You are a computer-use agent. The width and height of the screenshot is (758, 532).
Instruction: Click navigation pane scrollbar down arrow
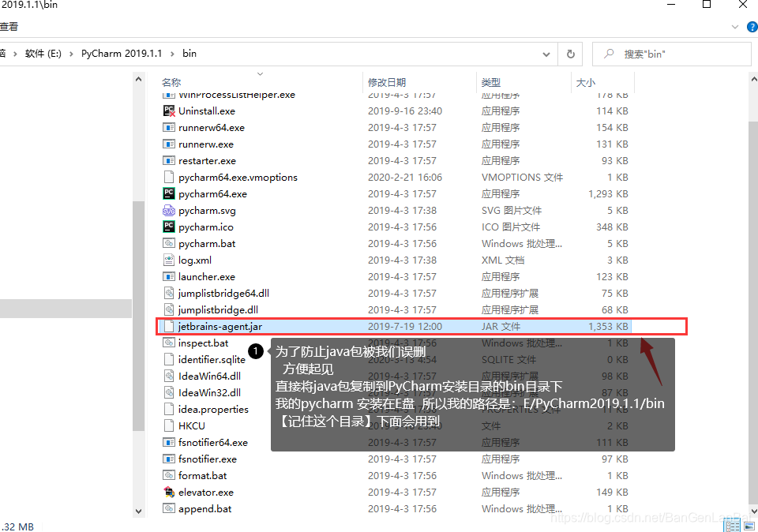pos(139,511)
